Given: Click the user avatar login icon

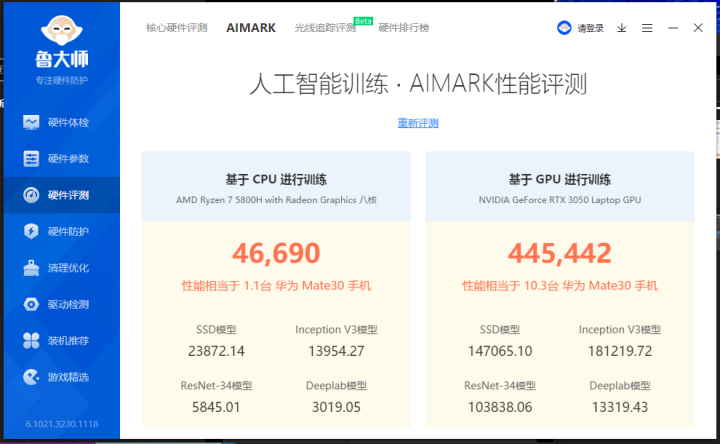Looking at the screenshot, I should coord(564,28).
